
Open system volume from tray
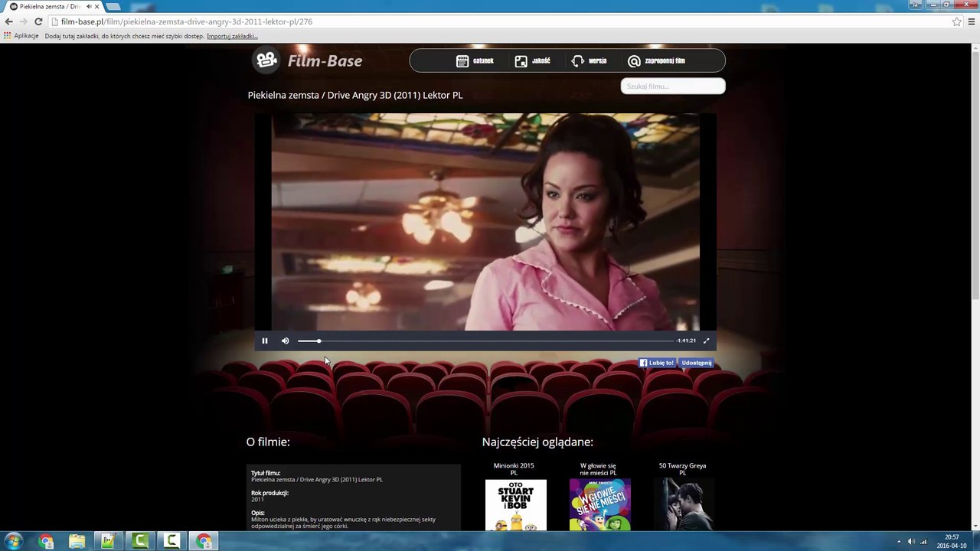(x=911, y=541)
